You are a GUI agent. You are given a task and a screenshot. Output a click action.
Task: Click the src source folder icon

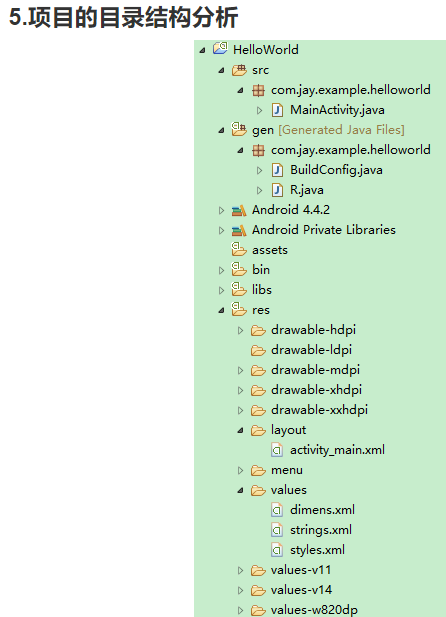pos(239,70)
